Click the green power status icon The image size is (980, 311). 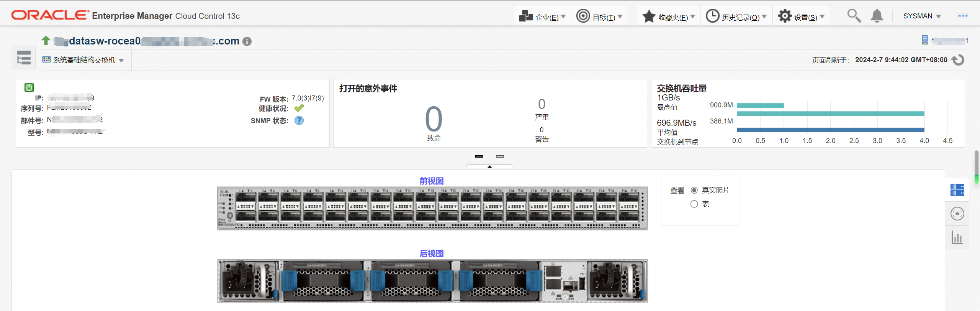coord(29,87)
